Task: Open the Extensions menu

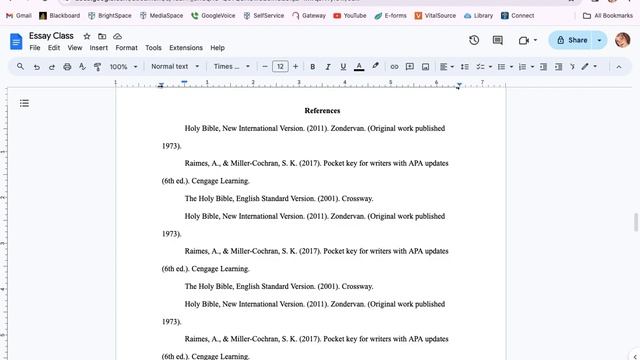Action: pyautogui.click(x=186, y=48)
